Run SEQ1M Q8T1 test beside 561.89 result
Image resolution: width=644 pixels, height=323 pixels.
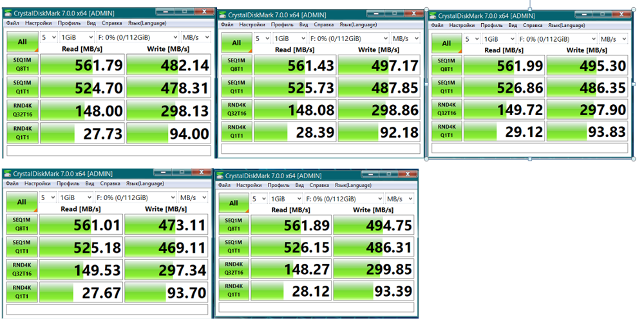point(234,225)
